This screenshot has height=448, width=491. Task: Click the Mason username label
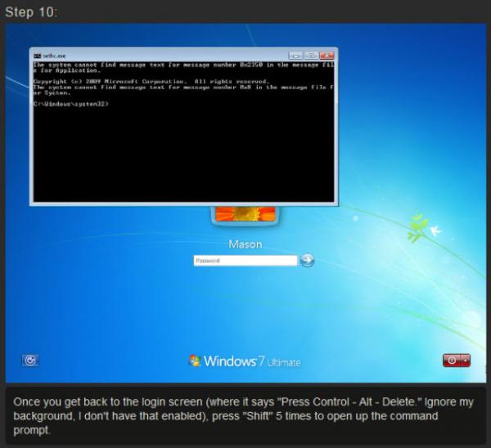tap(245, 244)
